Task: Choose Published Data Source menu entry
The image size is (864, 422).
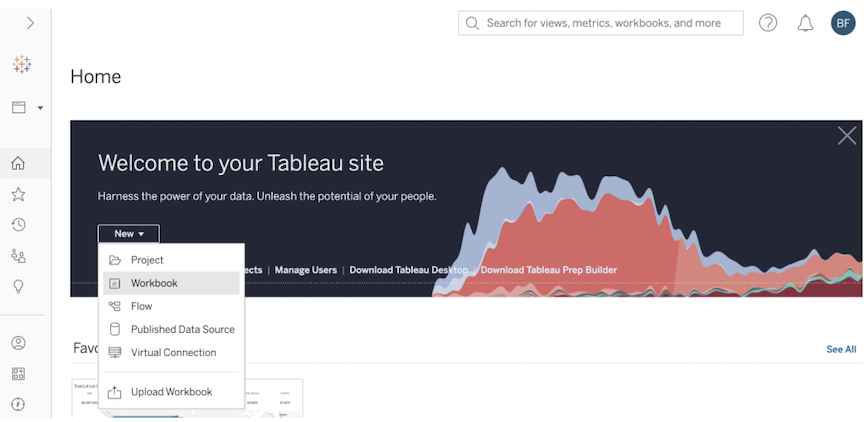Action: click(x=182, y=329)
